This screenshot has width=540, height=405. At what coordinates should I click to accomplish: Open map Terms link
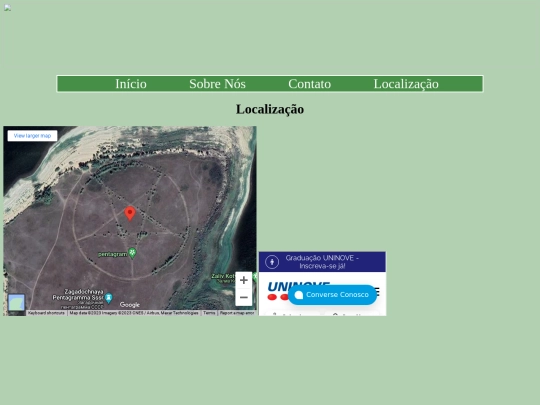[209, 313]
